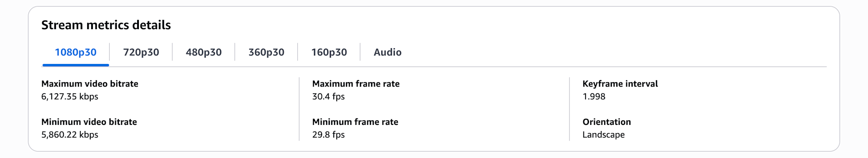The height and width of the screenshot is (158, 868).
Task: Click the Minimum frame rate label
Action: [355, 122]
